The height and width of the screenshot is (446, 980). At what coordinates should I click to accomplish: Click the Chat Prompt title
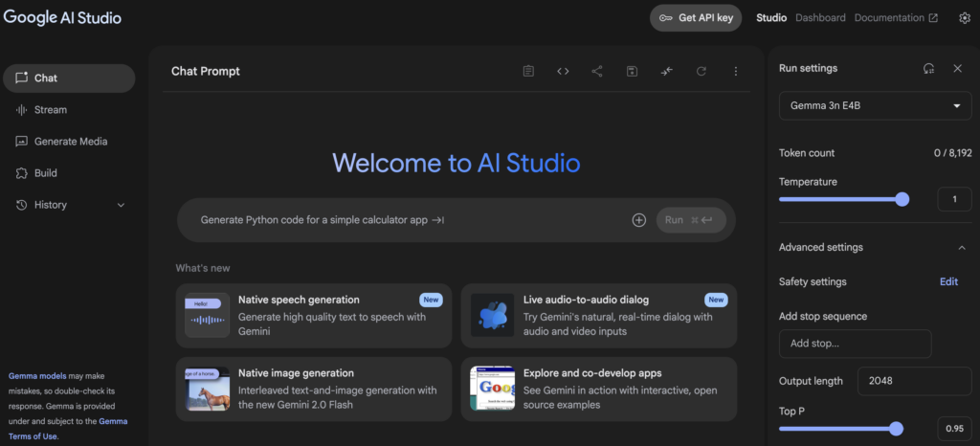pyautogui.click(x=206, y=71)
